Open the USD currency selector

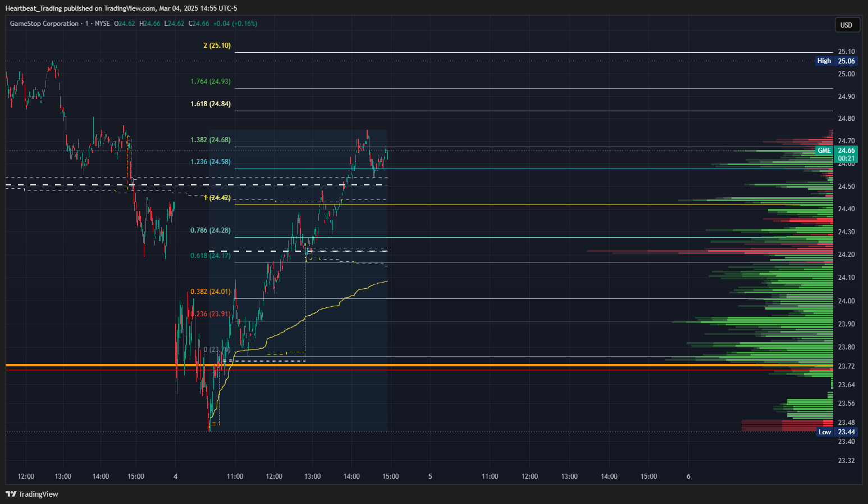pos(846,25)
